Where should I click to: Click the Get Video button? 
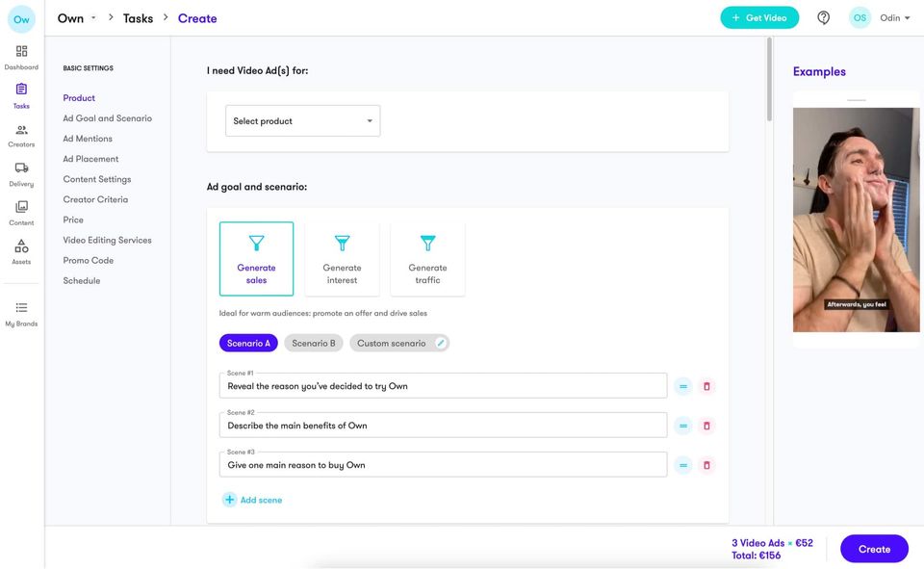759,17
